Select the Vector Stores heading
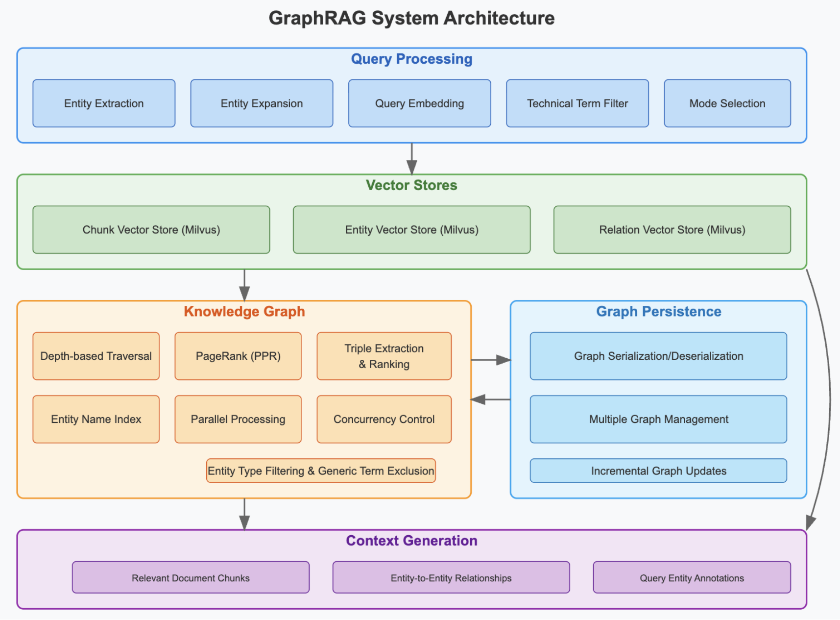This screenshot has height=620, width=840. coord(411,185)
